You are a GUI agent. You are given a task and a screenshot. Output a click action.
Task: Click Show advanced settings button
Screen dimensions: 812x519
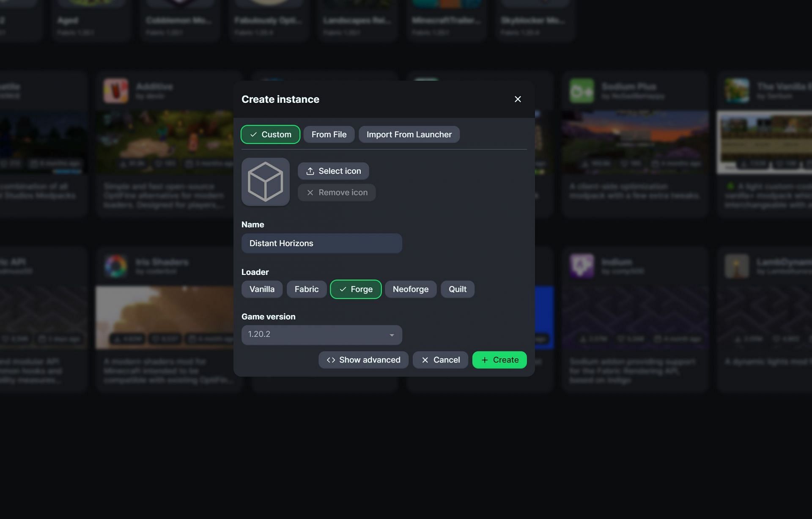[363, 360]
